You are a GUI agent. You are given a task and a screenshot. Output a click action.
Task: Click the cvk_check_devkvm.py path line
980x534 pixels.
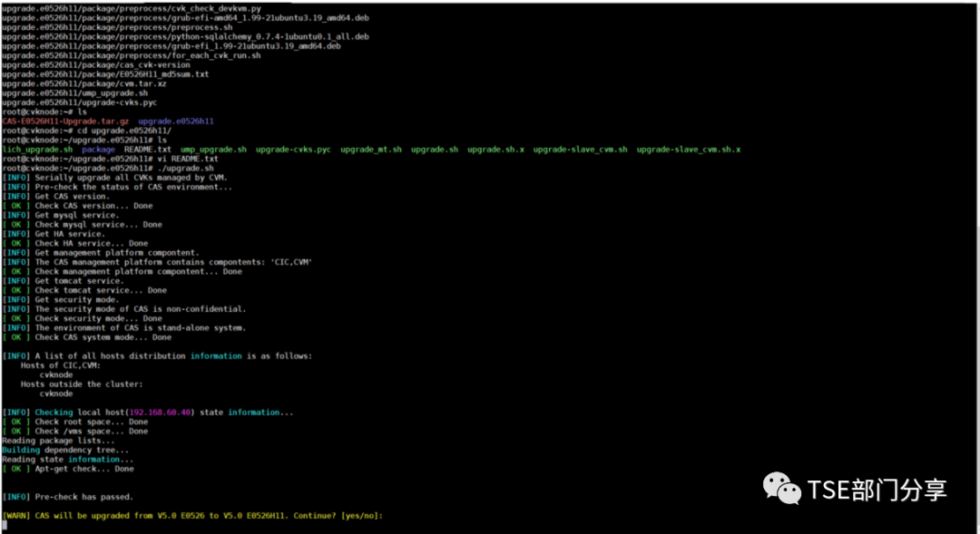pos(132,9)
